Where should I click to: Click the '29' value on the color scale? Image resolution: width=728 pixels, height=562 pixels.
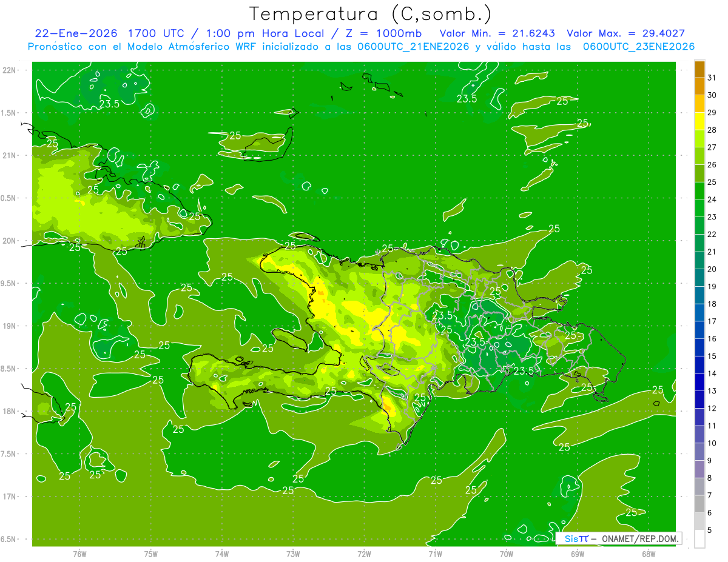click(x=712, y=112)
